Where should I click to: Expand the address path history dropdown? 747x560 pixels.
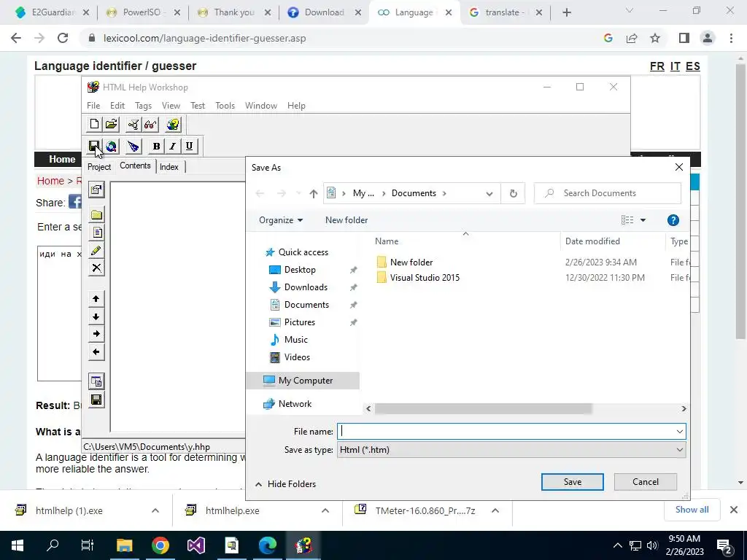click(x=489, y=193)
